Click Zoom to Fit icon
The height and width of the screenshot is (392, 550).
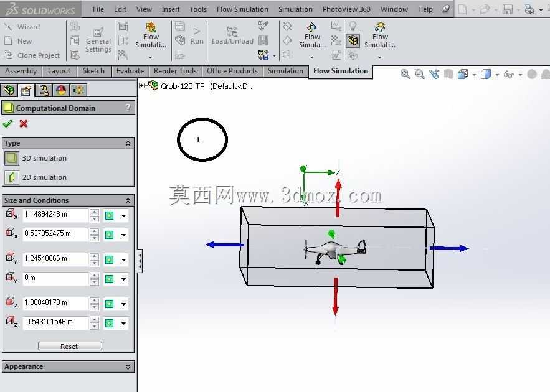tap(405, 74)
